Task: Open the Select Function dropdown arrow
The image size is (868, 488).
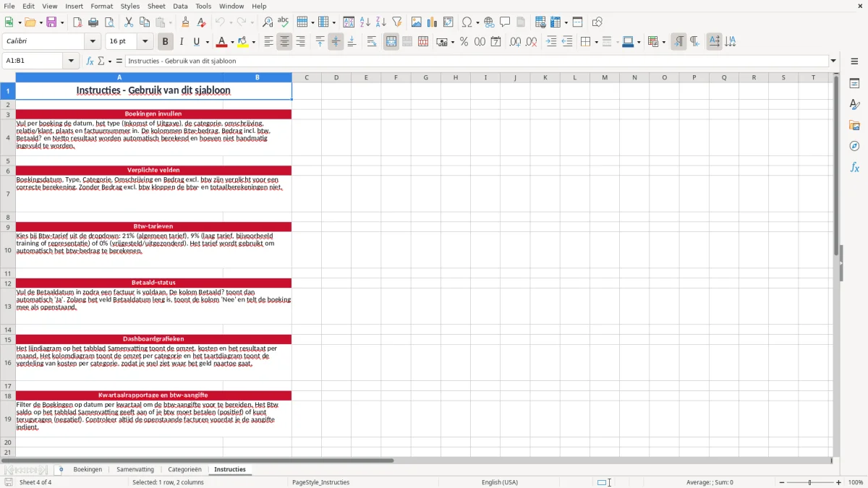Action: pos(109,61)
